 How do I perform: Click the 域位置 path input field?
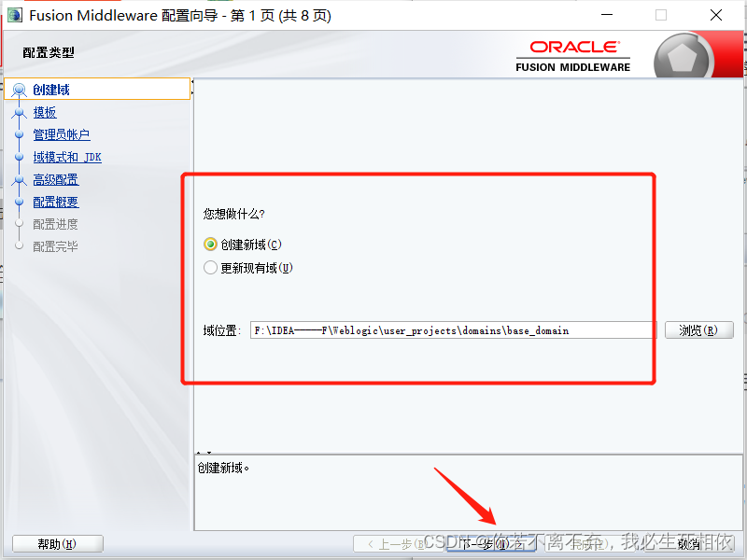point(453,330)
